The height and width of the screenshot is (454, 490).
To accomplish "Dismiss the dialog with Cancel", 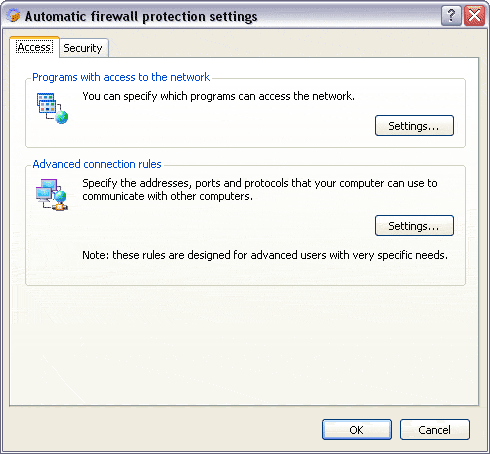I will [x=435, y=430].
